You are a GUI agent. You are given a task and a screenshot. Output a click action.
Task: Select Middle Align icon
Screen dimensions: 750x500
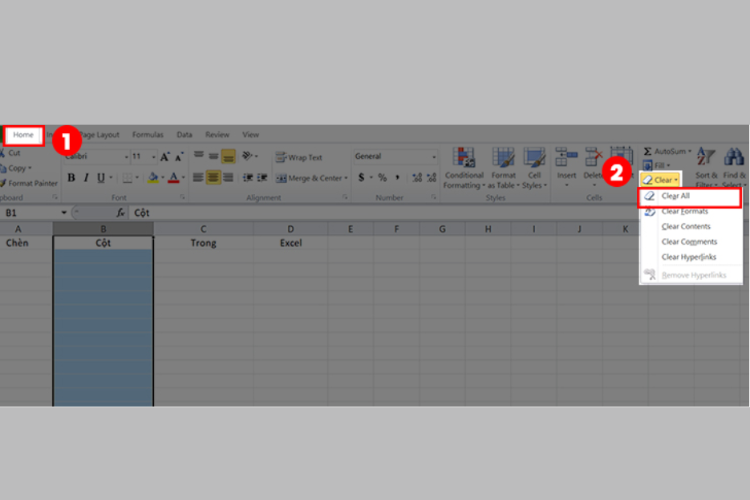[x=213, y=156]
